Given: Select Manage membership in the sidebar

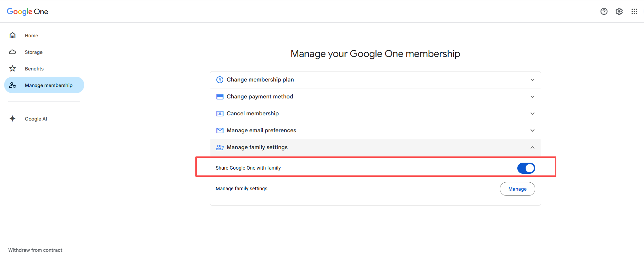Looking at the screenshot, I should click(x=44, y=85).
